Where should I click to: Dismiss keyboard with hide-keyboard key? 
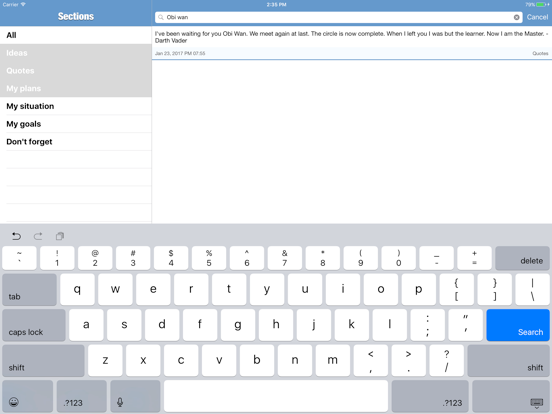pos(511,396)
